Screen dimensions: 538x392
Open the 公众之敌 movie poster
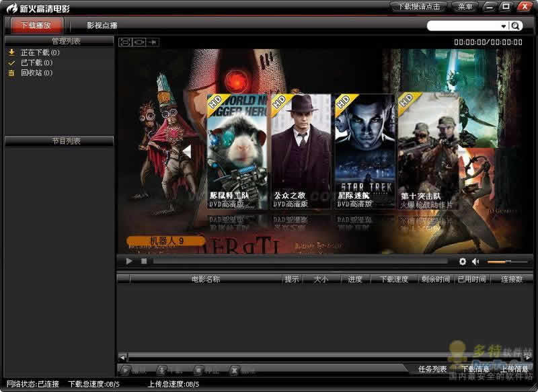(x=301, y=151)
